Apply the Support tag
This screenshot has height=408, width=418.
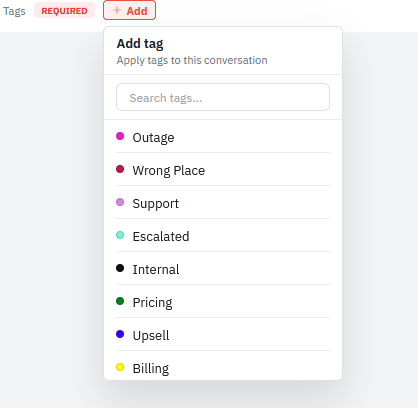(223, 203)
